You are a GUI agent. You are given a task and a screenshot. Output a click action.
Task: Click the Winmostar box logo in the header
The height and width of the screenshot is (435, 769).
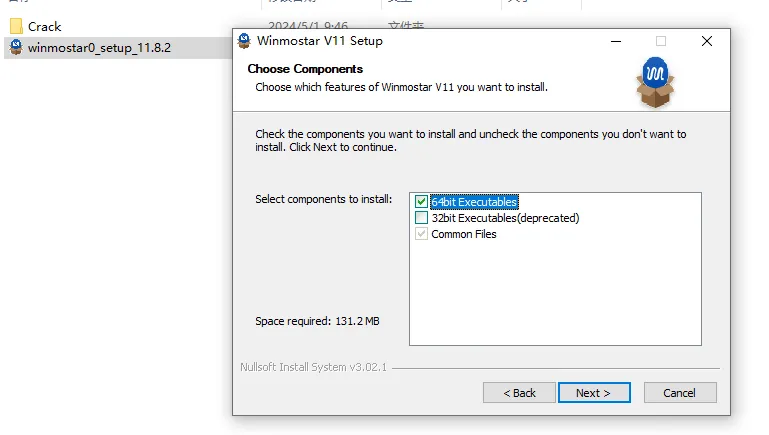[x=656, y=83]
